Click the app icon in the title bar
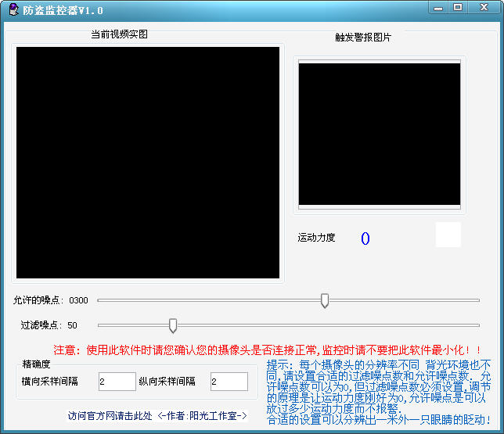Screen dimensions: 504x434 coord(13,10)
